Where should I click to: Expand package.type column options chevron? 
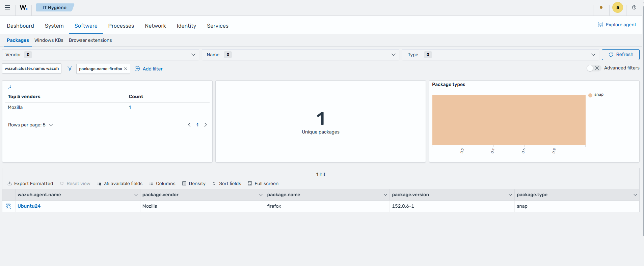click(635, 195)
